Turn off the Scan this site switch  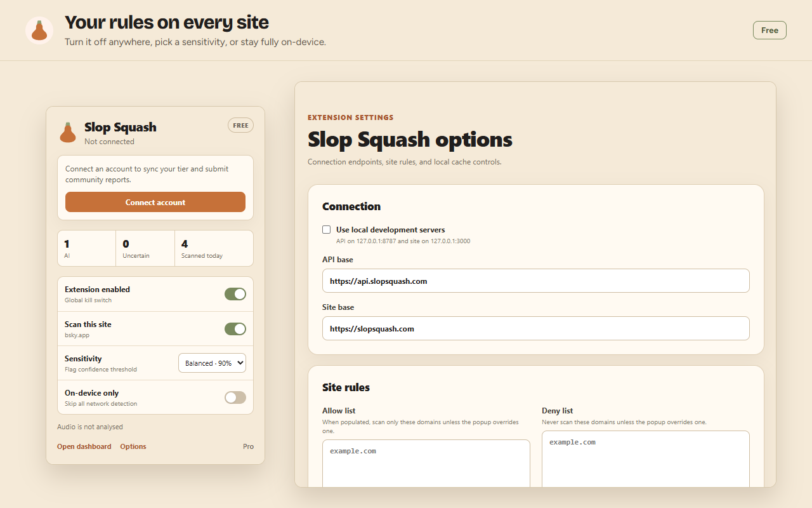click(x=235, y=329)
